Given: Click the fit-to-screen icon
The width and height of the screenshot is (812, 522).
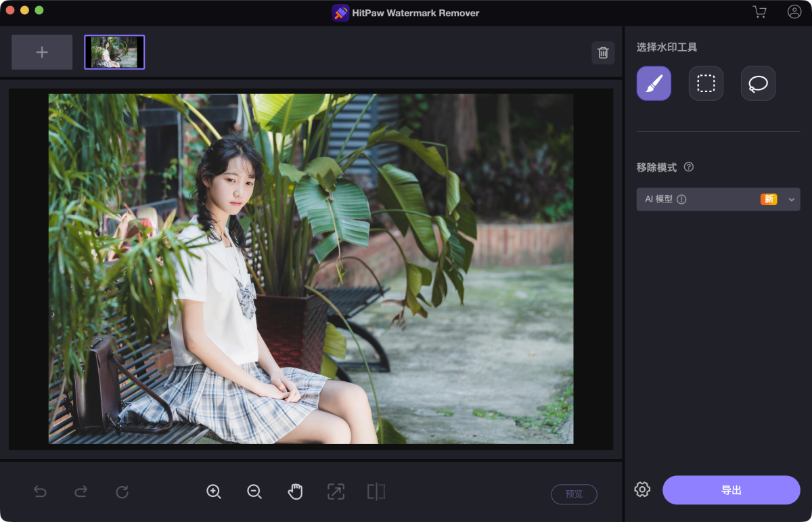Looking at the screenshot, I should [x=336, y=492].
